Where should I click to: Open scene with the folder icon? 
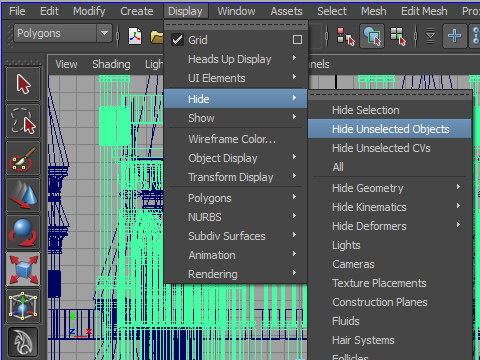click(157, 36)
